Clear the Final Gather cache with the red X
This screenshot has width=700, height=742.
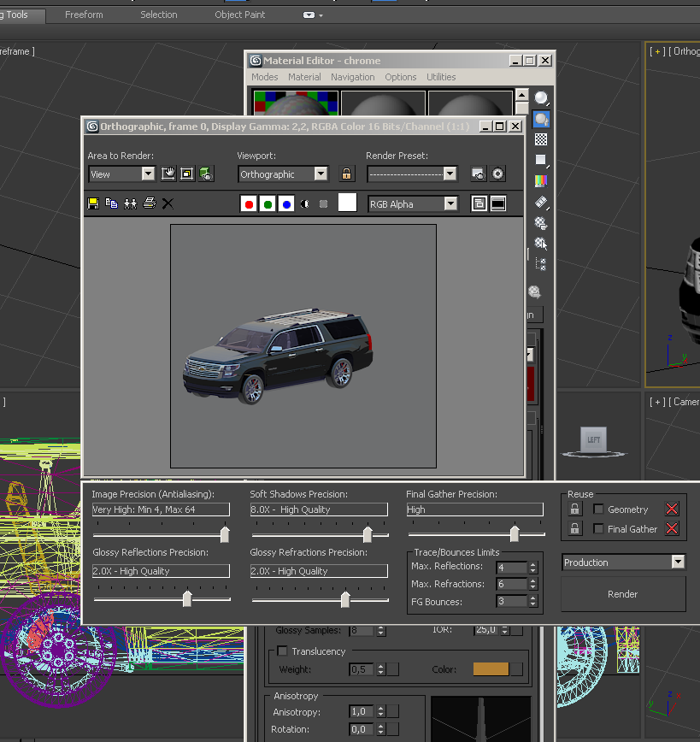pos(672,528)
